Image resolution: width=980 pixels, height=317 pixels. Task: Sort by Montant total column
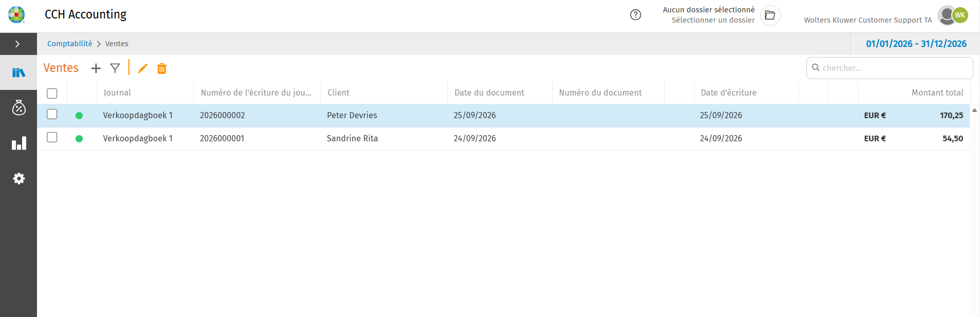[x=937, y=92]
